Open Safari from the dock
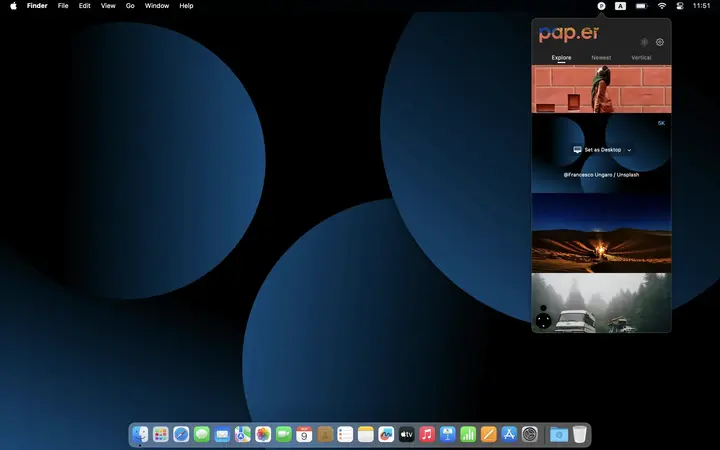The height and width of the screenshot is (450, 720). click(x=181, y=434)
